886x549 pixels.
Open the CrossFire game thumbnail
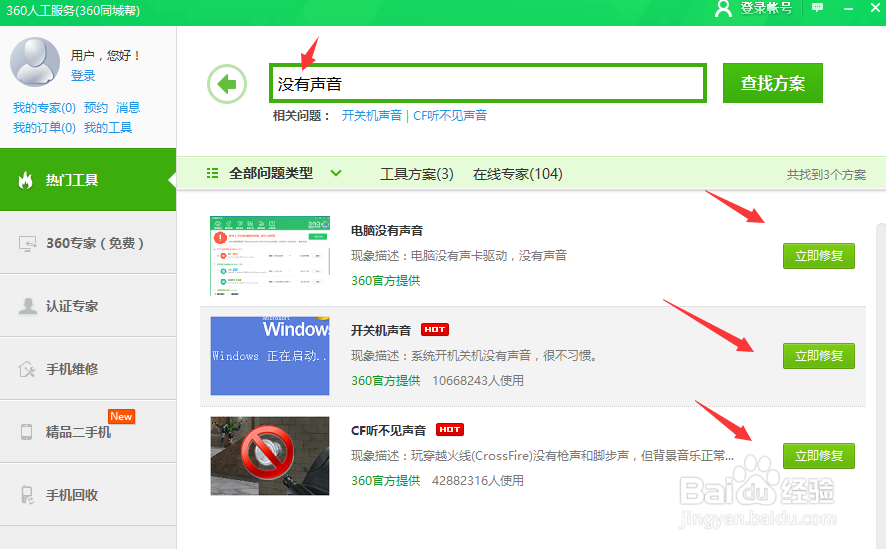click(270, 456)
